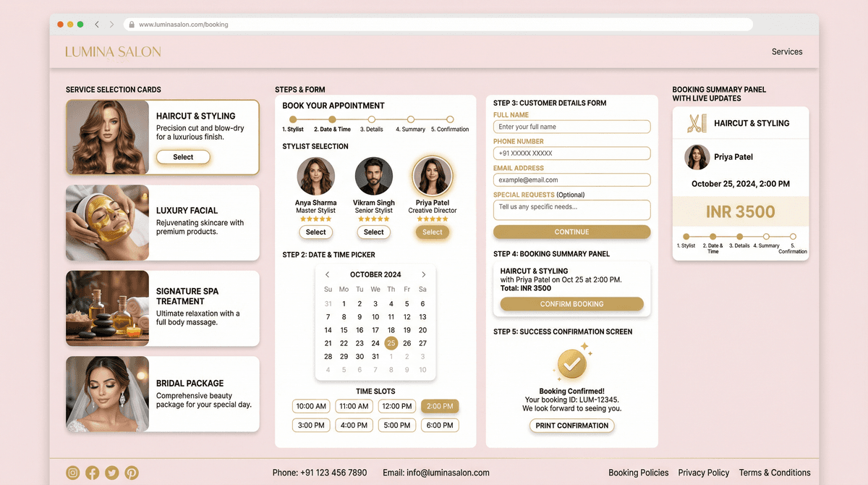Choose the 10:00 AM time slot
The height and width of the screenshot is (485, 868).
310,406
